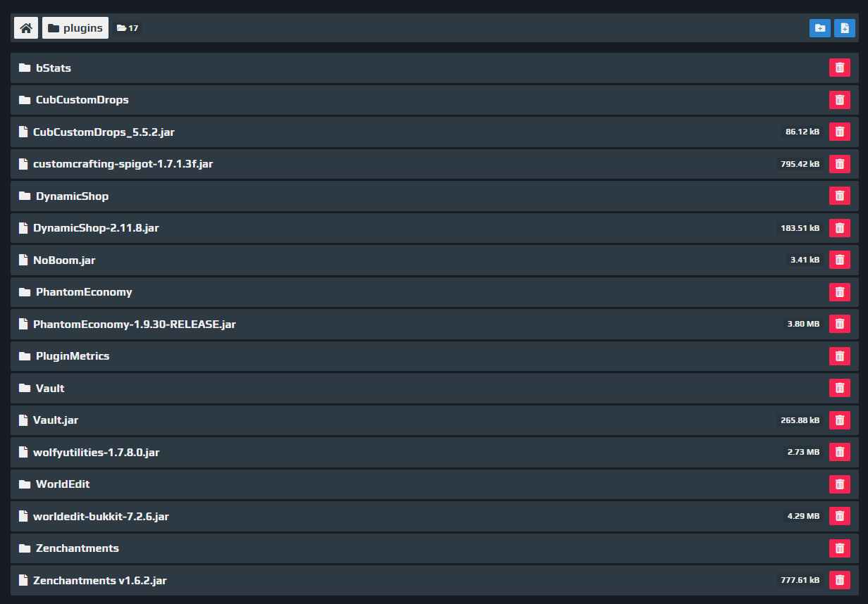Remove the PluginMetrics folder via trash icon
868x604 pixels.
coord(840,356)
